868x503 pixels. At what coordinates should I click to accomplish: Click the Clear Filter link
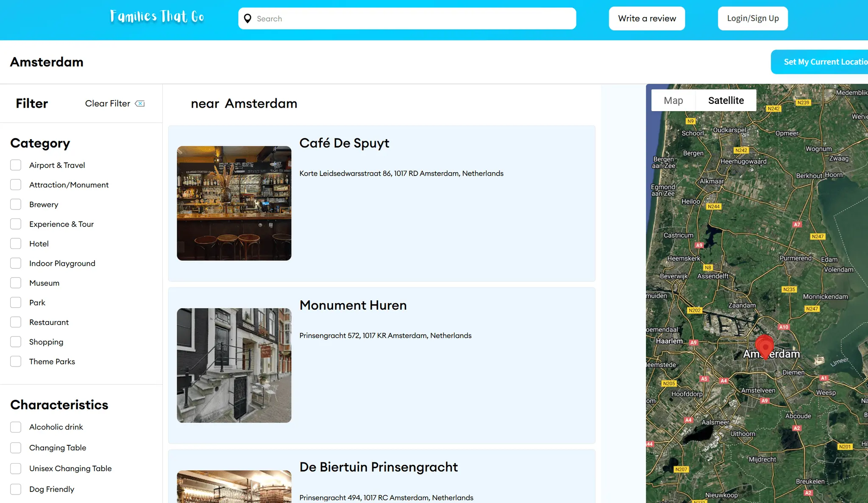(108, 103)
